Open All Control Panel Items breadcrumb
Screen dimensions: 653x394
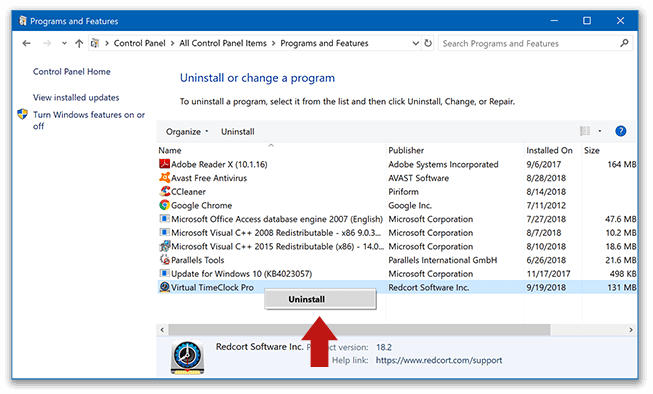[223, 43]
